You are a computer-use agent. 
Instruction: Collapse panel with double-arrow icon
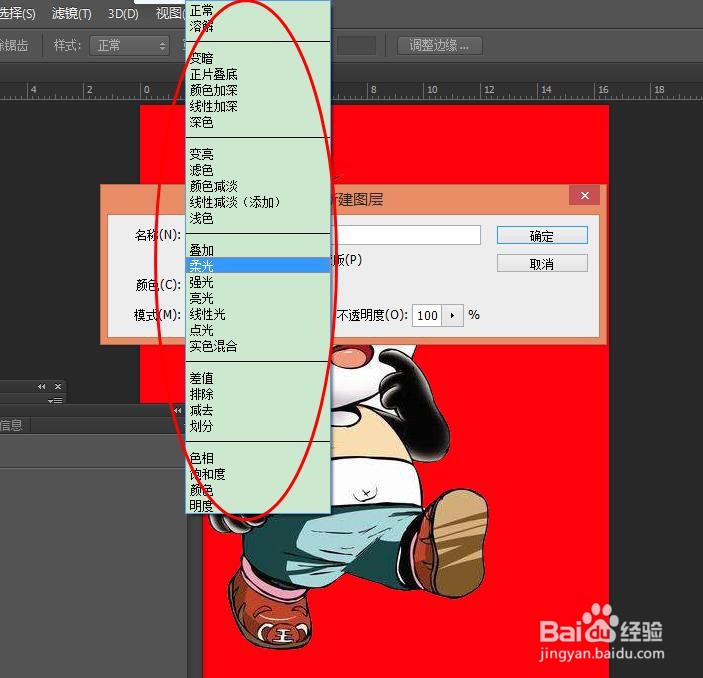click(42, 387)
